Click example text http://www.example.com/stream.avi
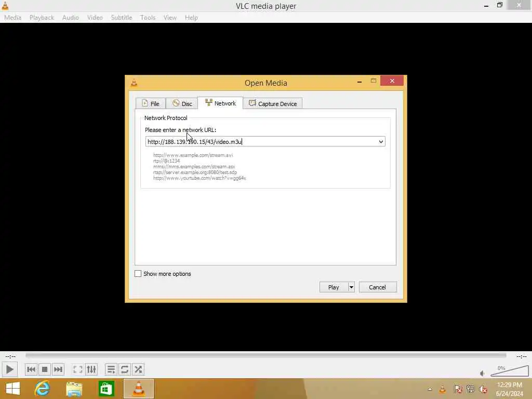The height and width of the screenshot is (399, 532). coord(193,155)
